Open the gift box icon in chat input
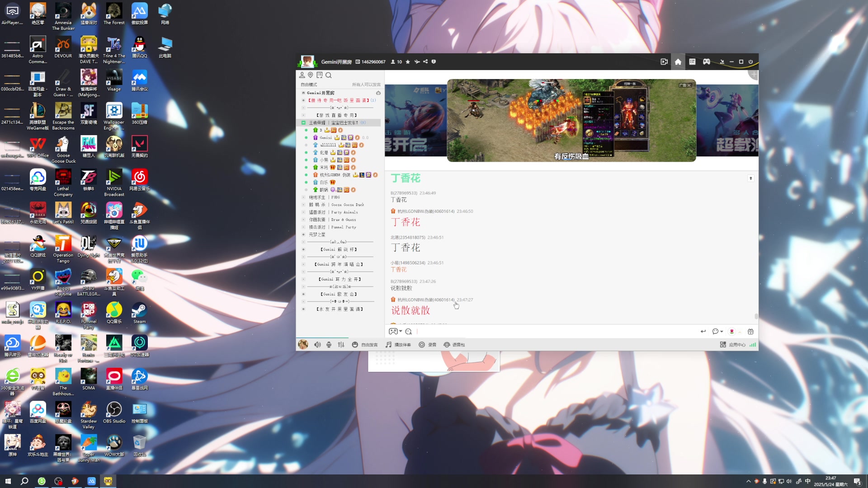Screen dimensions: 868x488 point(750,332)
